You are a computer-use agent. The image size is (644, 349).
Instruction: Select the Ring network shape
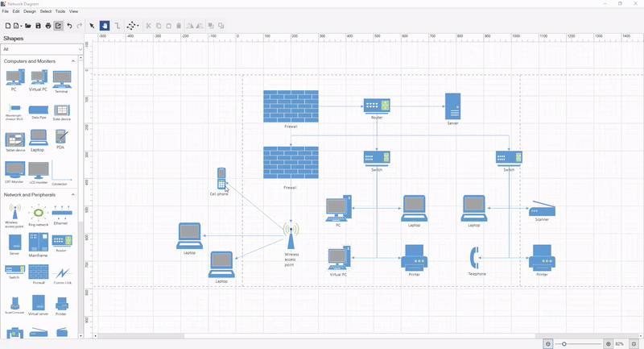coord(38,213)
